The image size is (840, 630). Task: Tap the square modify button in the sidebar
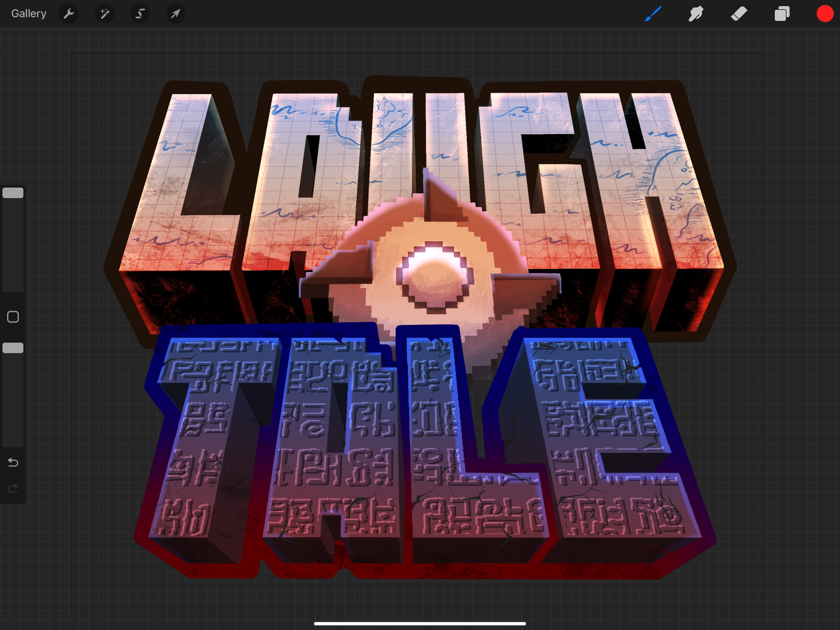[13, 317]
